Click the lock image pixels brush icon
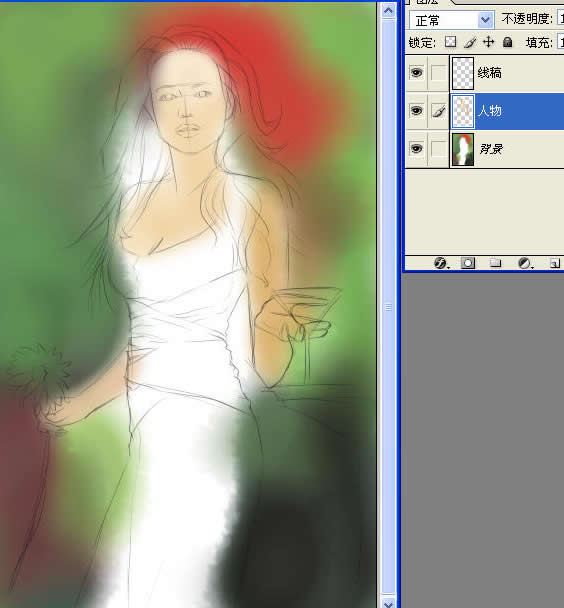Screen dimensions: 564x608 (x=469, y=42)
